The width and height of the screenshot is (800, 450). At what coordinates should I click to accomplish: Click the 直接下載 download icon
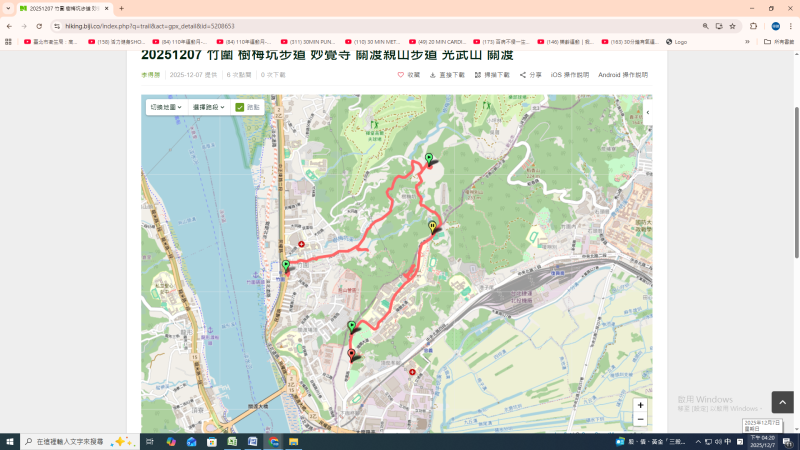pos(433,75)
